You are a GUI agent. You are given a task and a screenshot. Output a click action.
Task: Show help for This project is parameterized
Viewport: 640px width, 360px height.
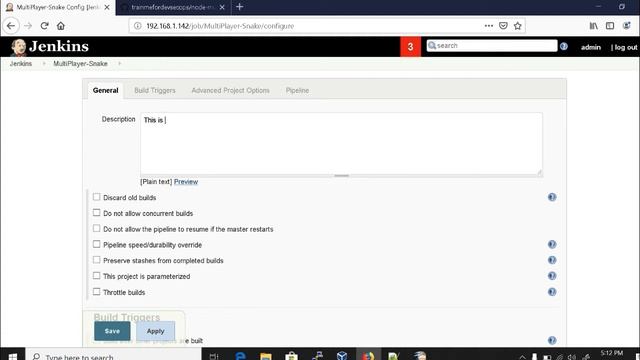click(x=552, y=276)
